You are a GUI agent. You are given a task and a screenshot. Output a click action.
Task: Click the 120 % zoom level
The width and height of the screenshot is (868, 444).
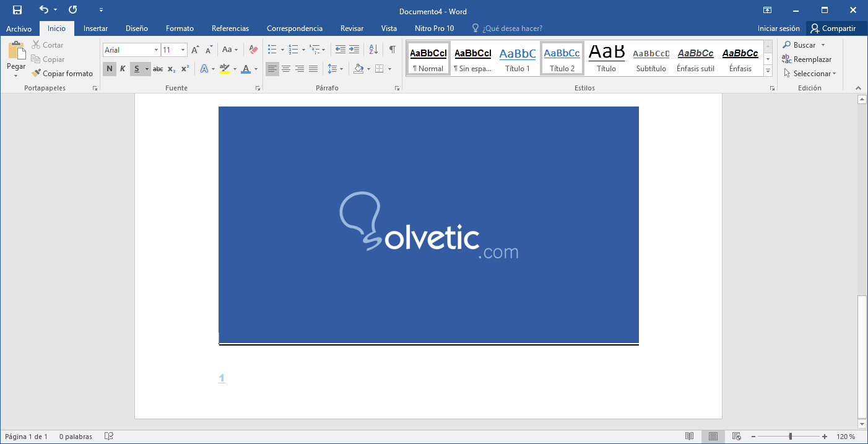tap(846, 437)
